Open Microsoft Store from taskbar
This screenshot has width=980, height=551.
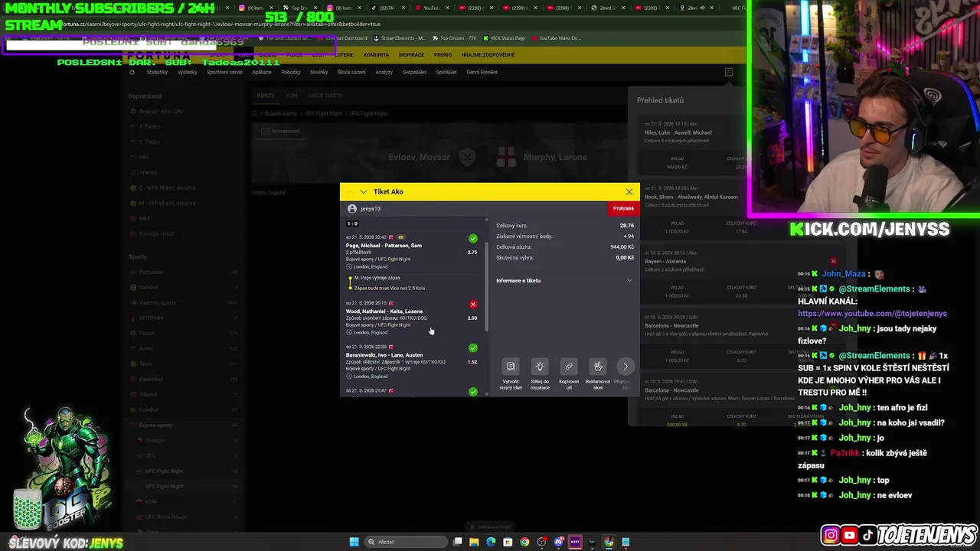[508, 542]
